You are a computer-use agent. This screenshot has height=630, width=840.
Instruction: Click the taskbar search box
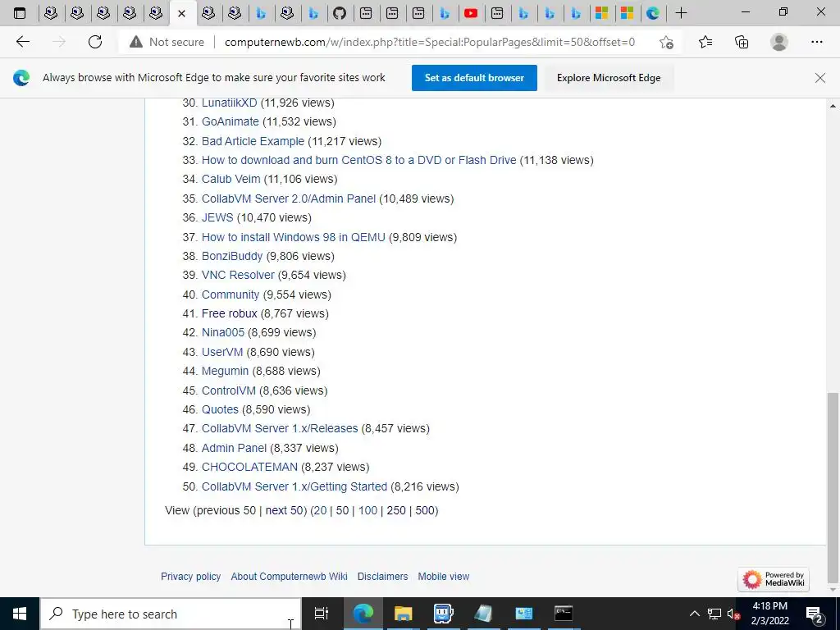(x=171, y=614)
